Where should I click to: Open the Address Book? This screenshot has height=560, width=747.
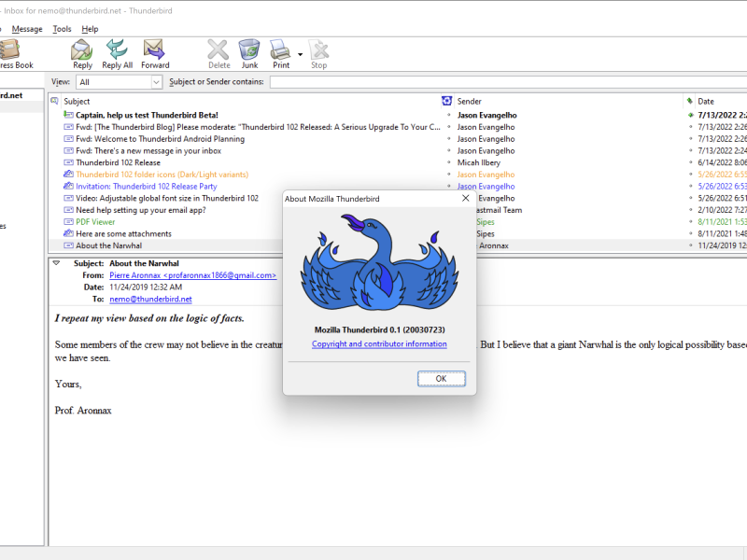14,54
